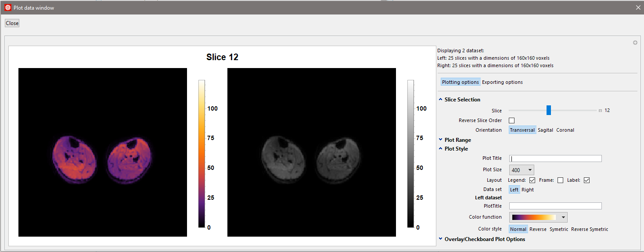Click the right grayscale slice image
This screenshot has width=644, height=252.
pyautogui.click(x=312, y=152)
